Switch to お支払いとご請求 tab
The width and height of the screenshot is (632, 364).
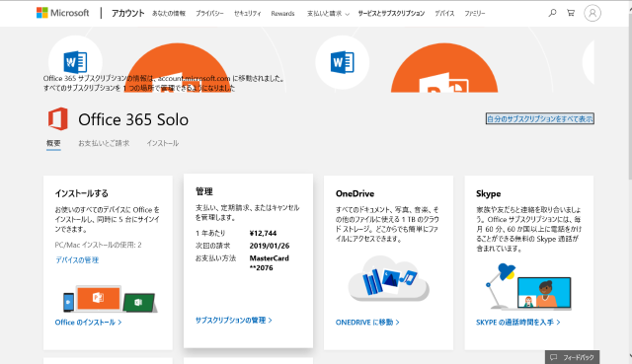(x=104, y=143)
